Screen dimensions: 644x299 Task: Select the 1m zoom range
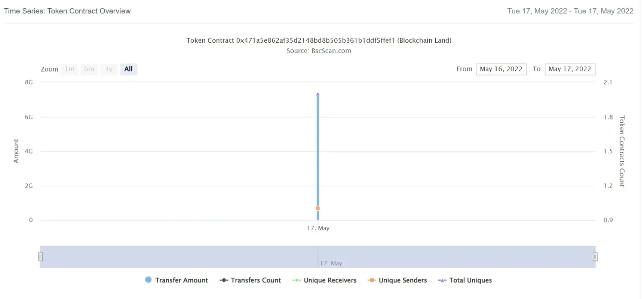pyautogui.click(x=70, y=69)
